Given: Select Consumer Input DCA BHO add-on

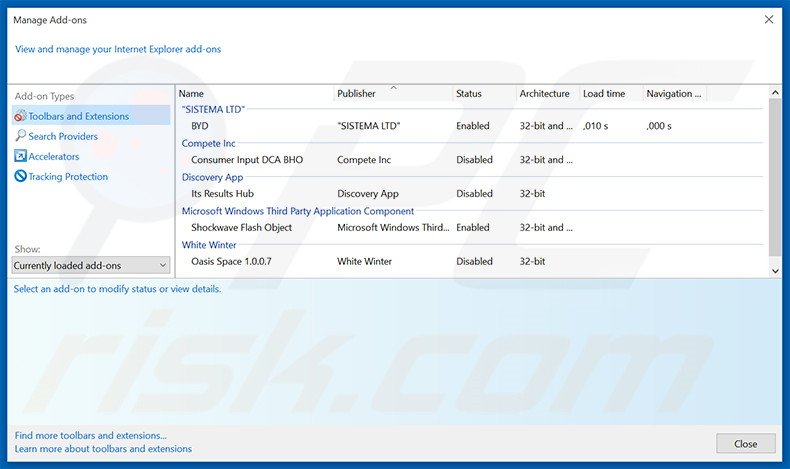Looking at the screenshot, I should click(x=471, y=160).
